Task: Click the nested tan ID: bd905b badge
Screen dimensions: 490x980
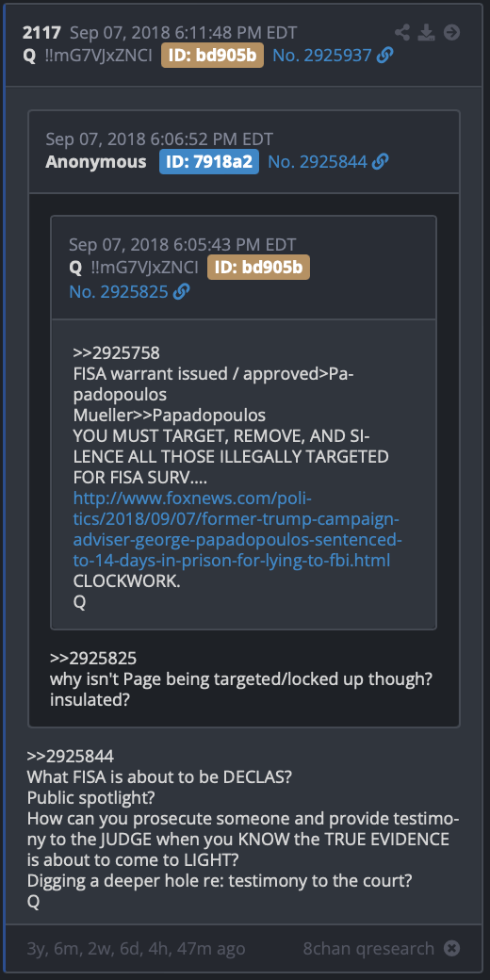Action: [259, 268]
